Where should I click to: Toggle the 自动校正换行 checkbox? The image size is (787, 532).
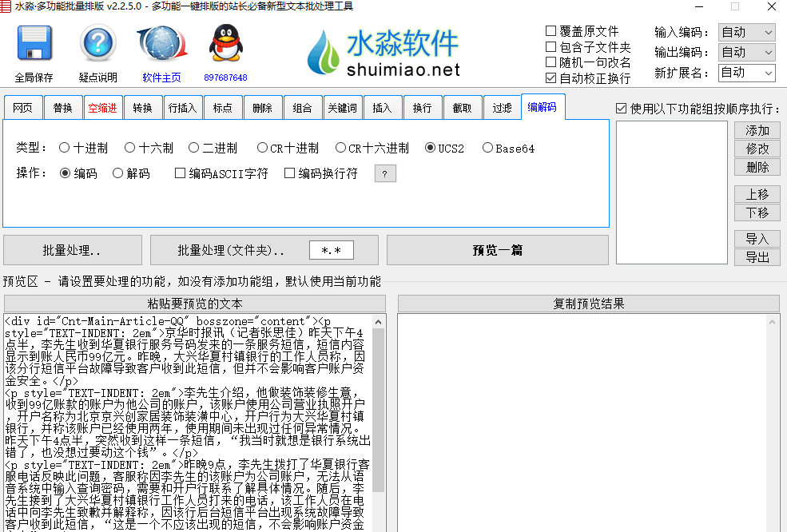(551, 78)
